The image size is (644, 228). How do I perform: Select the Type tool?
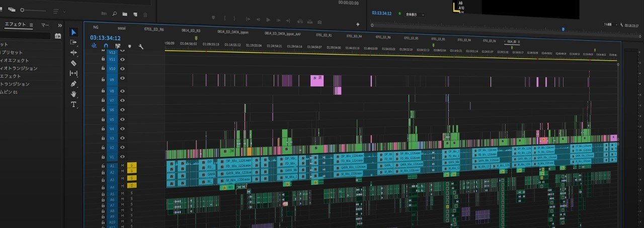74,104
